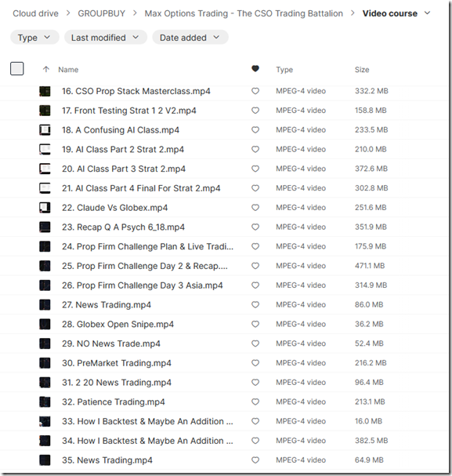This screenshot has height=476, width=452.
Task: Tick the select-all checkbox in header
Action: (x=17, y=68)
